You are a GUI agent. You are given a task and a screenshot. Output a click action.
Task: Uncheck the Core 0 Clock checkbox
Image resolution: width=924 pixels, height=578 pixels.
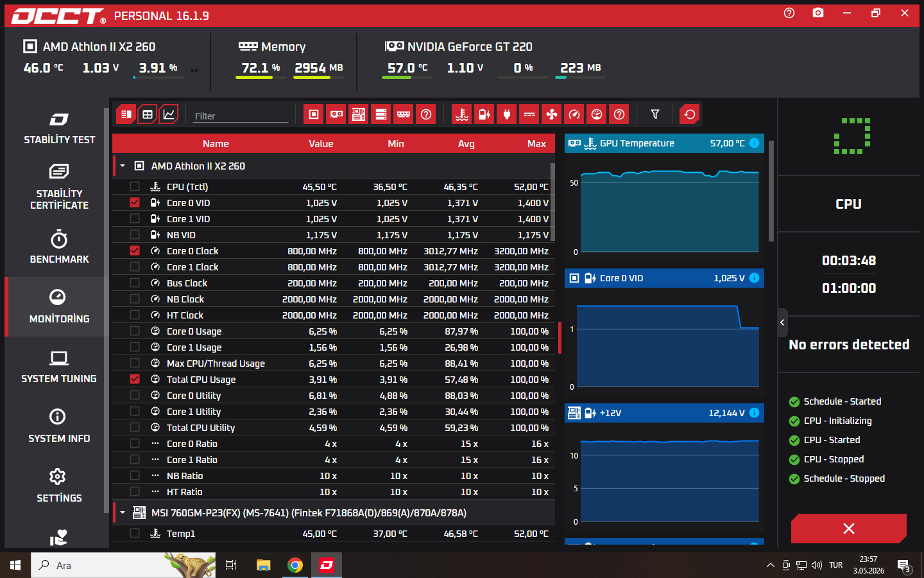click(135, 251)
